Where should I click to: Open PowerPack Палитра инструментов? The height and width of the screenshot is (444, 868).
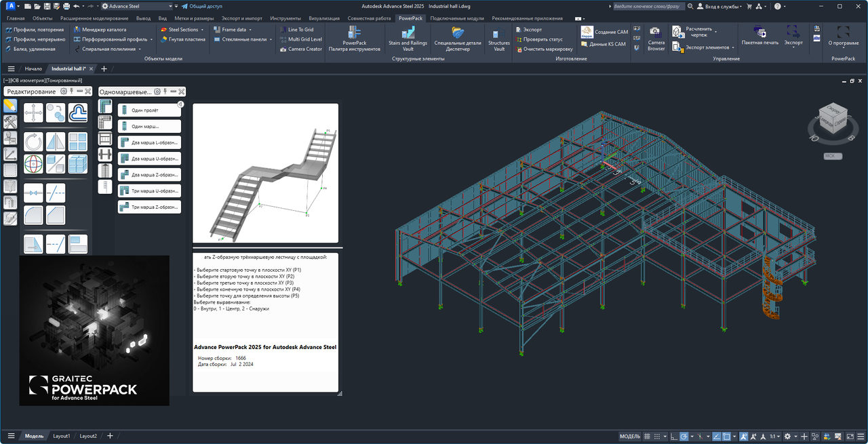coord(354,39)
